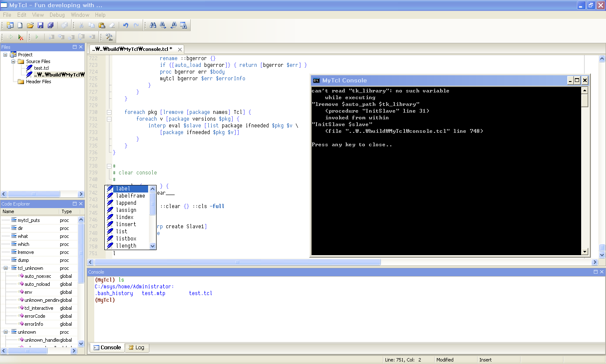
Task: Select lremove proc in Code Explorer
Action: click(x=26, y=252)
